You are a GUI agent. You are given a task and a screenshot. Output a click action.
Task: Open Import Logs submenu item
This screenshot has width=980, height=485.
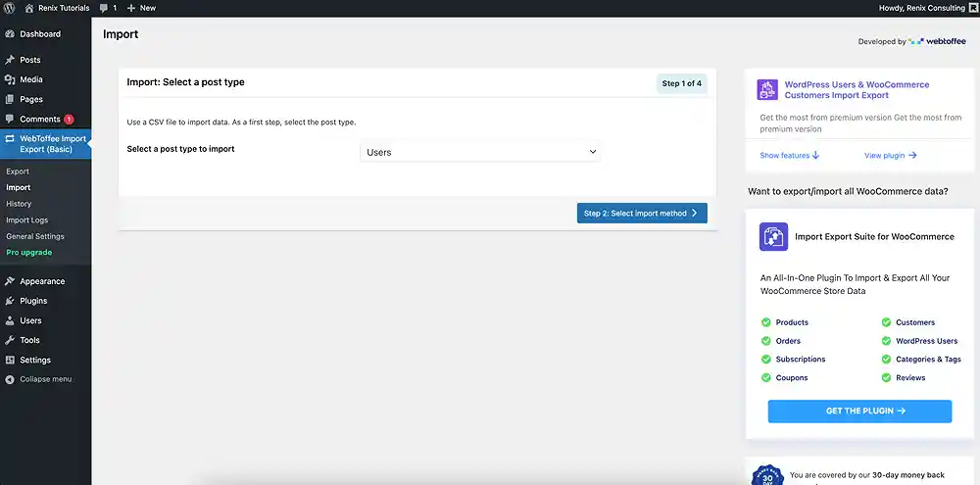point(26,220)
